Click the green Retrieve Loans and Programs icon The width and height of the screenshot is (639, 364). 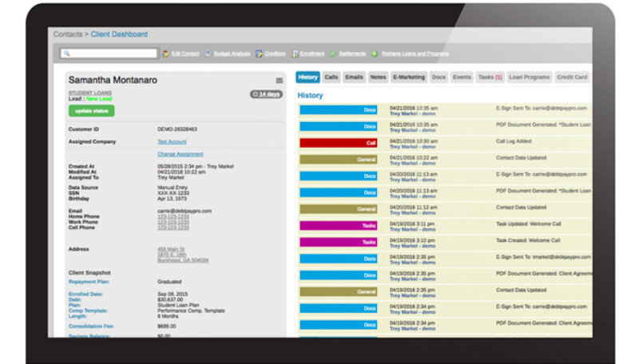click(375, 53)
